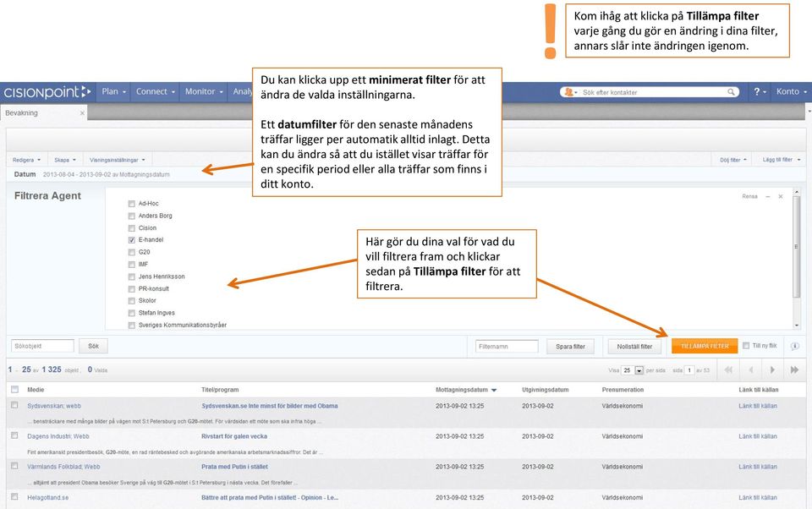
Task: Tick the Jens Henriksson checkbox
Action: point(132,276)
